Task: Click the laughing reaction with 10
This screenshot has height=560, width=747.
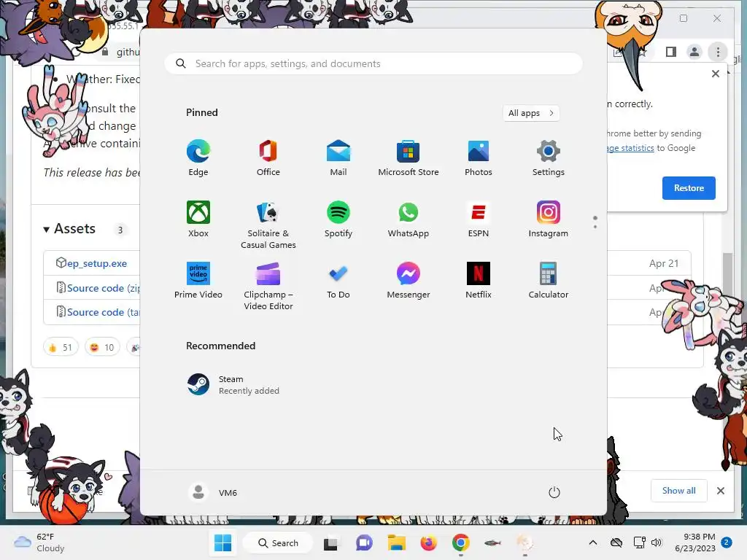Action: (102, 347)
